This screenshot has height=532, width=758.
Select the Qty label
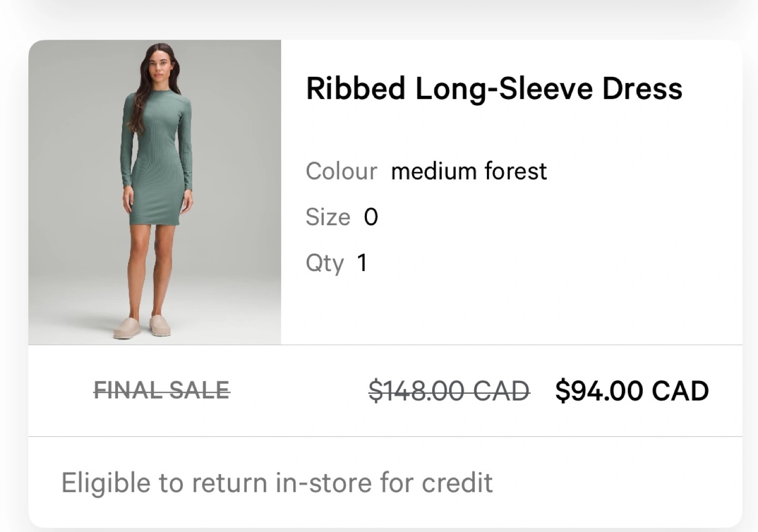(x=324, y=263)
